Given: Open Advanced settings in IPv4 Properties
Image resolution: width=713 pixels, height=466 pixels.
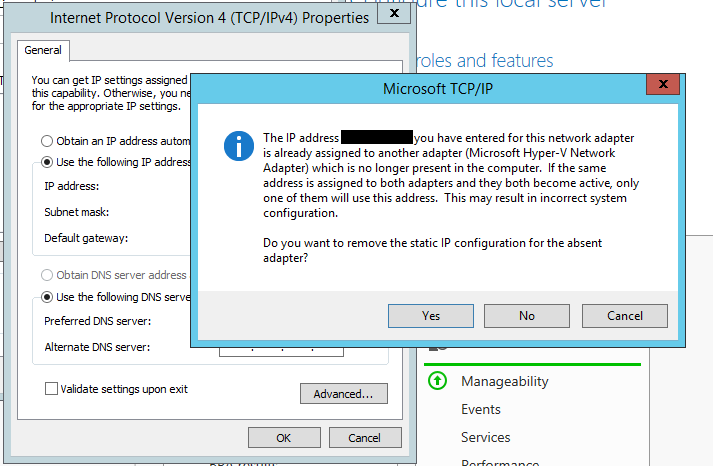Looking at the screenshot, I should (344, 394).
